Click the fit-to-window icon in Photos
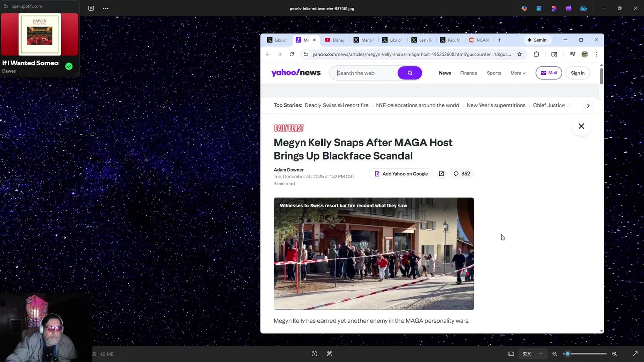This screenshot has width=644, height=362. click(x=511, y=354)
